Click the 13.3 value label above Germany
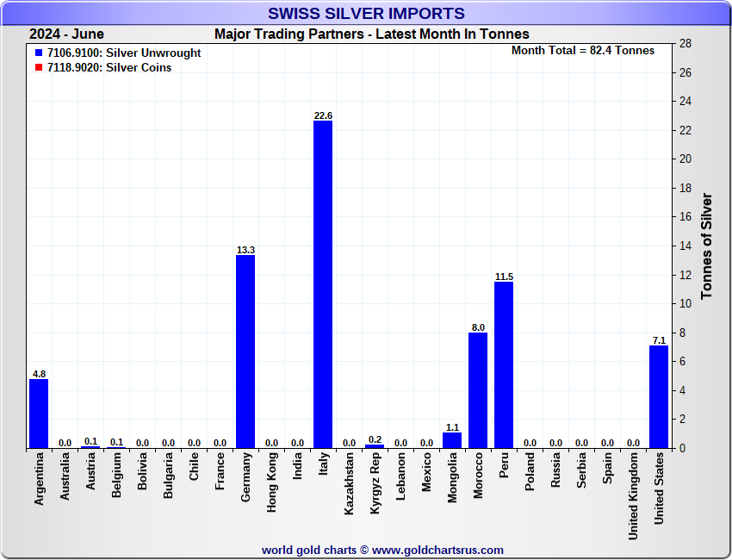732x560 pixels. [245, 250]
